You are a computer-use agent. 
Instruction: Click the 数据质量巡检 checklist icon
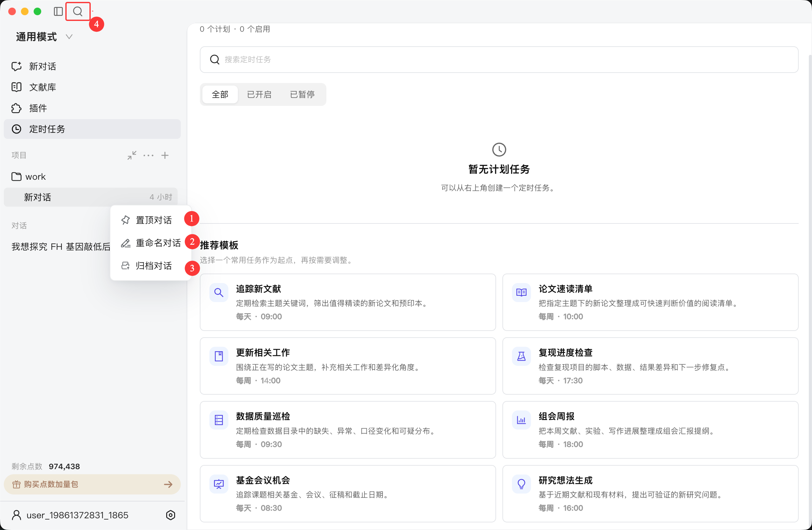tap(219, 420)
